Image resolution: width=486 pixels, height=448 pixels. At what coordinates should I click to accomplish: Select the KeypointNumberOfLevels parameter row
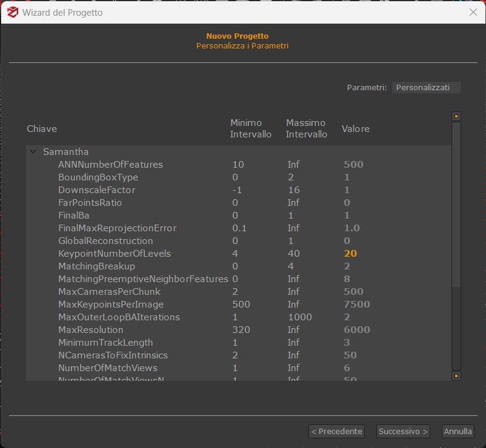point(239,253)
